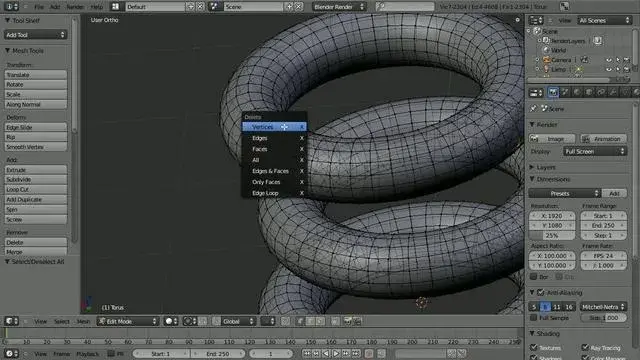The image size is (640, 360).
Task: Click the screen layout grid icon
Action: pyautogui.click(x=116, y=7)
